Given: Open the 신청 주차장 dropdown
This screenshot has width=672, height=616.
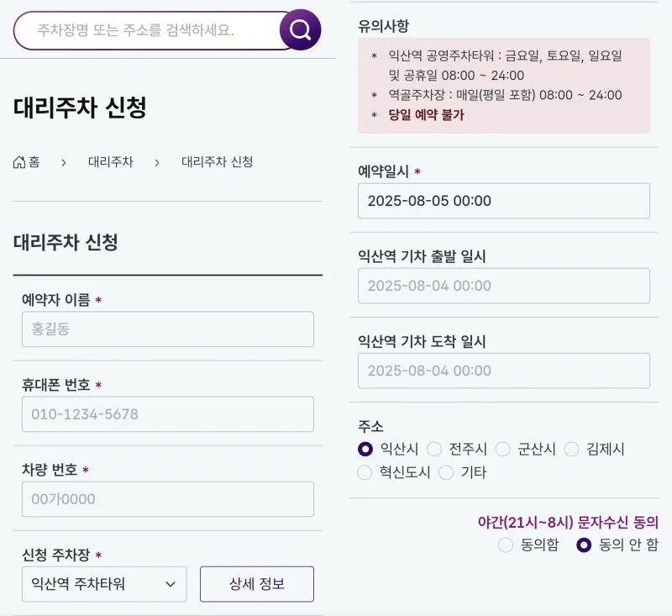Looking at the screenshot, I should (x=104, y=584).
